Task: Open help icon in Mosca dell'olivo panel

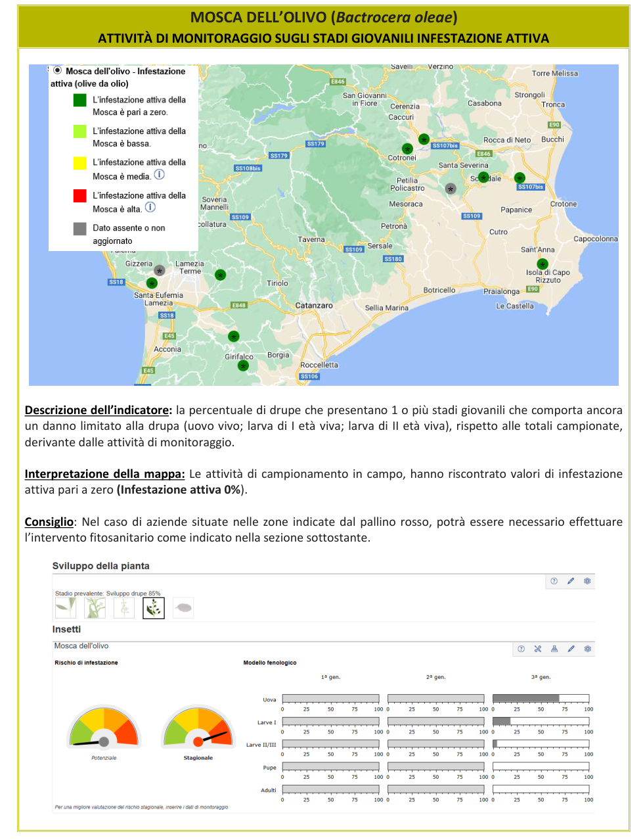Action: [521, 649]
